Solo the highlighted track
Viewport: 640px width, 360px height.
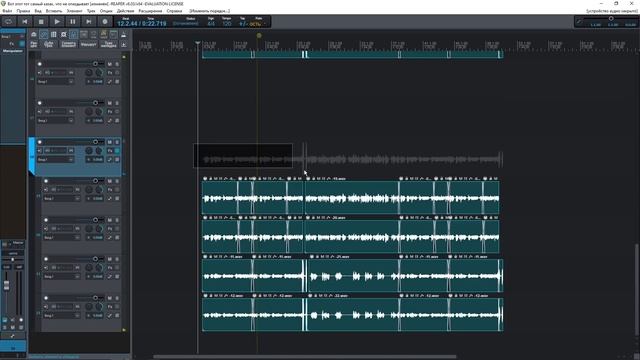pos(117,142)
